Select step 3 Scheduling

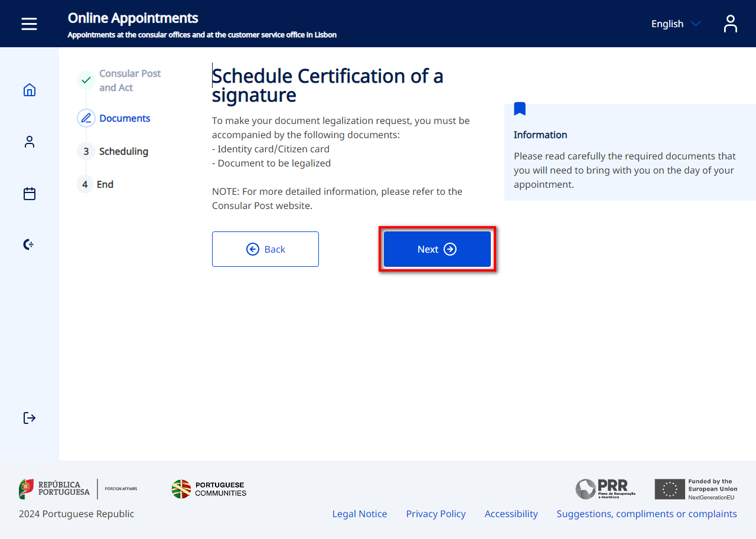coord(123,151)
